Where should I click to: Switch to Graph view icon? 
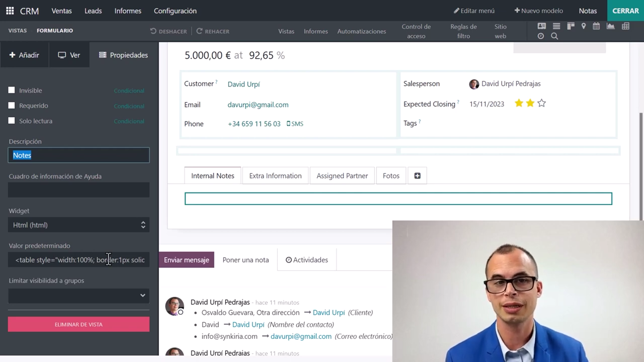tap(610, 26)
